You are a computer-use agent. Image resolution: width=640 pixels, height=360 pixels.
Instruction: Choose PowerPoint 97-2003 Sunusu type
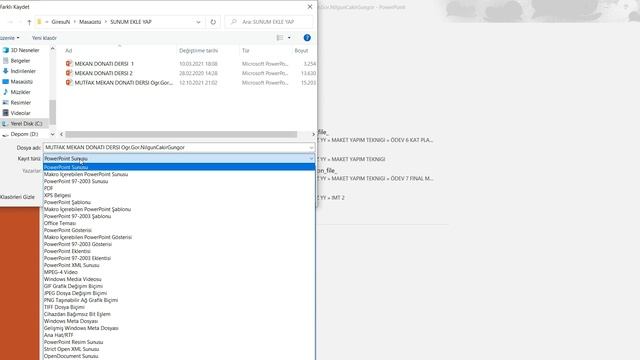[x=179, y=181]
